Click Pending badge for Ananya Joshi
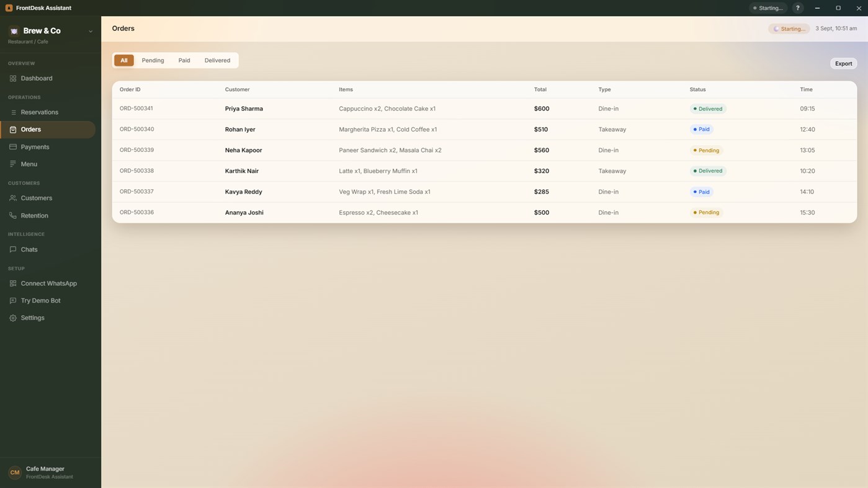 click(706, 213)
